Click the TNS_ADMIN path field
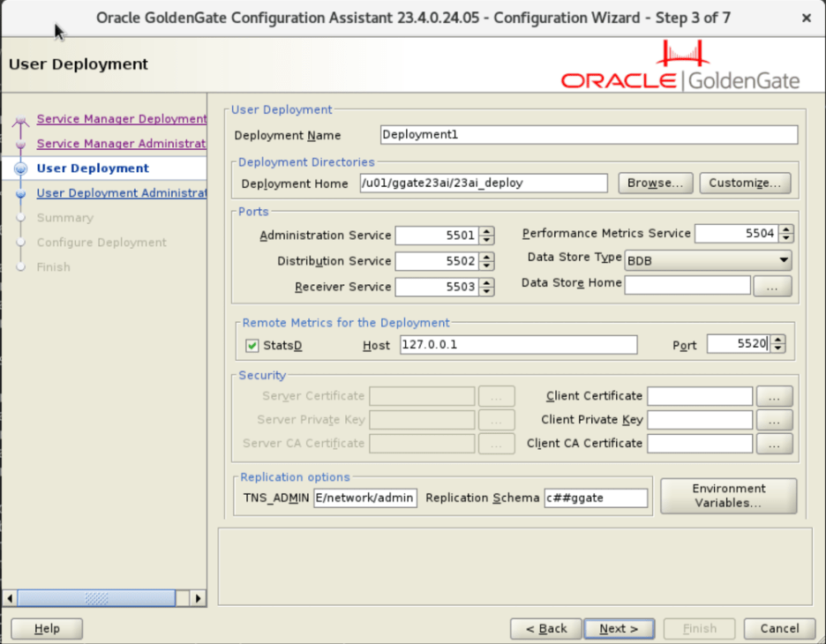The image size is (826, 644). (365, 498)
